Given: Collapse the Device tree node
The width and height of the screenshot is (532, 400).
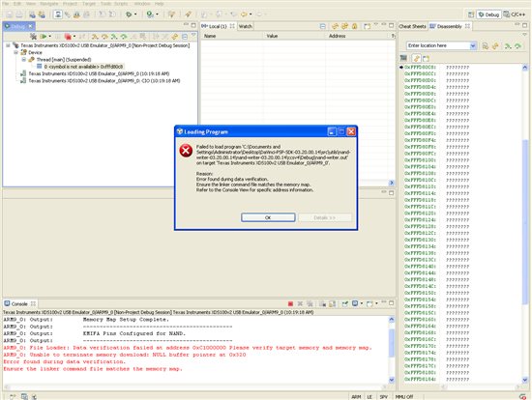Looking at the screenshot, I should 15,52.
